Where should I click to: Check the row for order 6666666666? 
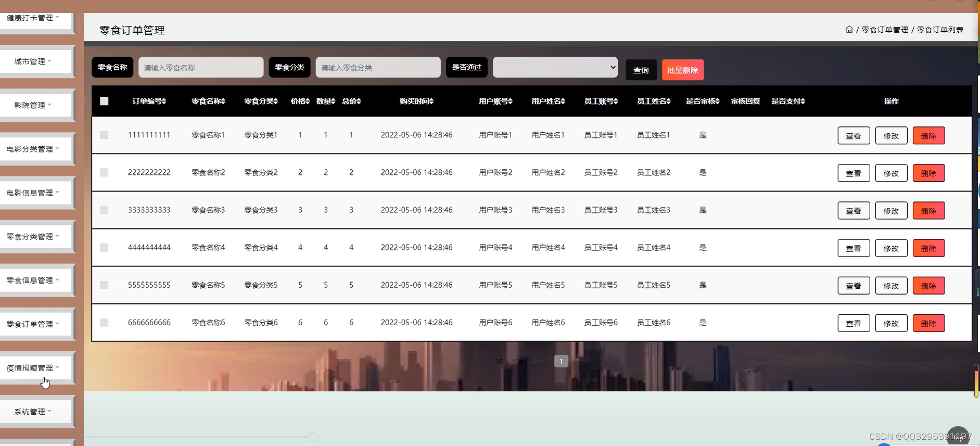(104, 322)
